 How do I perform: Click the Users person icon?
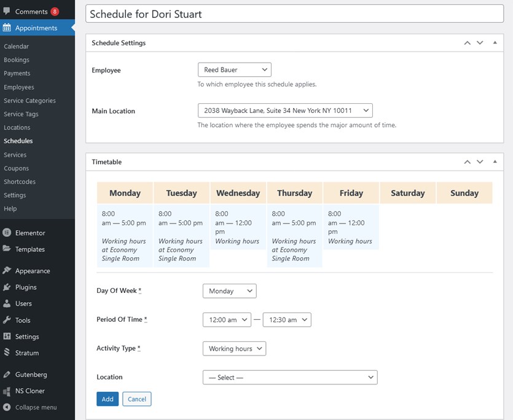pos(7,303)
